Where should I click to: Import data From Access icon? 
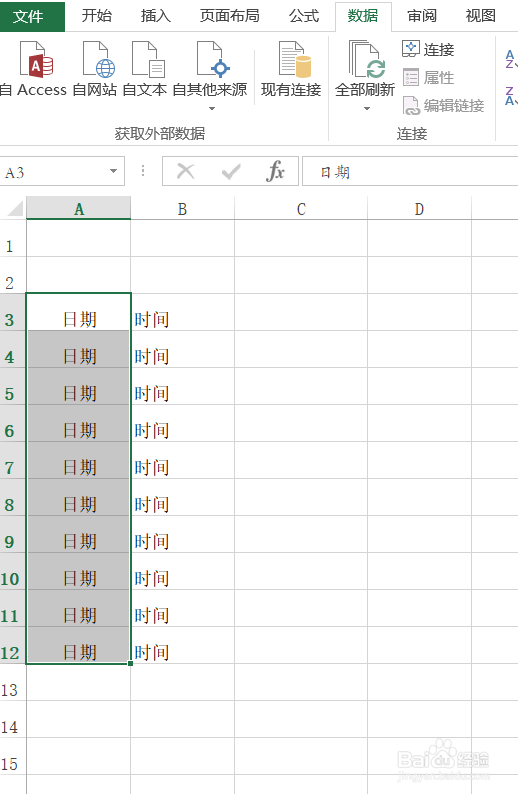click(x=36, y=59)
